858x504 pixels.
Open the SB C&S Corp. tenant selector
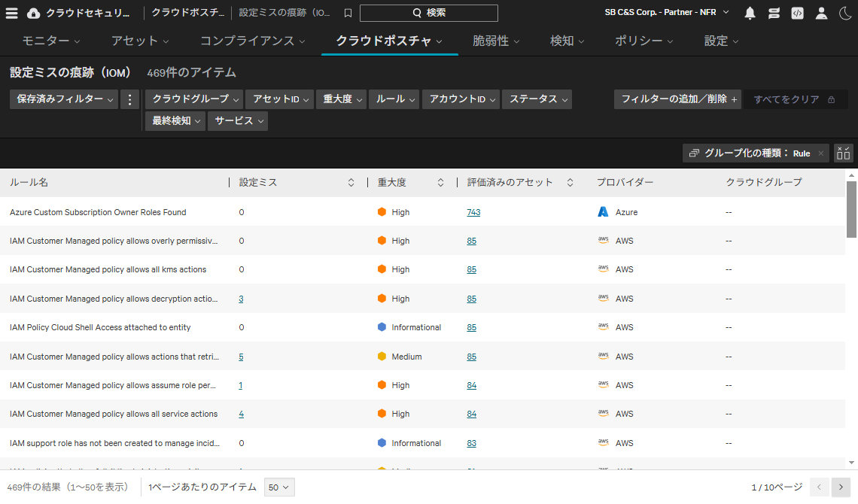[667, 12]
